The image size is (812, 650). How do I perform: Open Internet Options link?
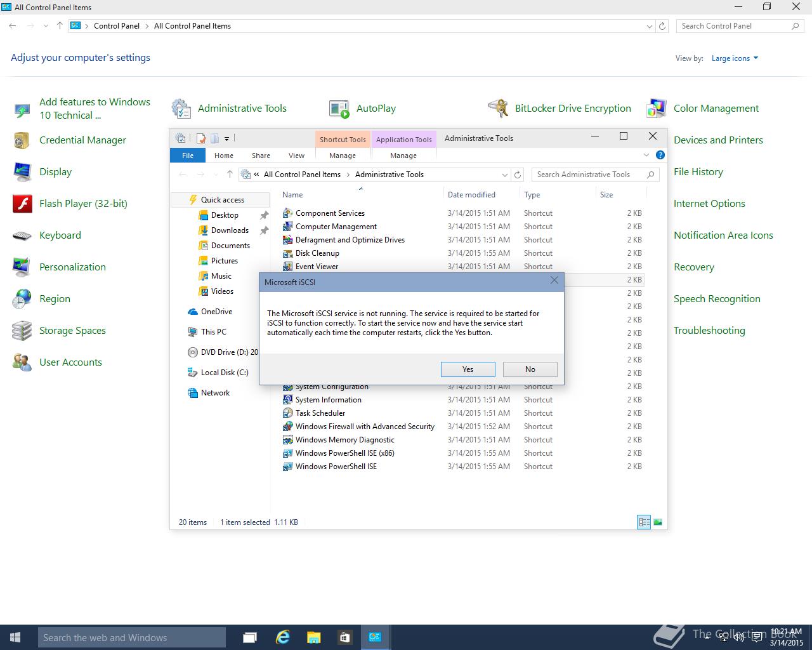[709, 204]
